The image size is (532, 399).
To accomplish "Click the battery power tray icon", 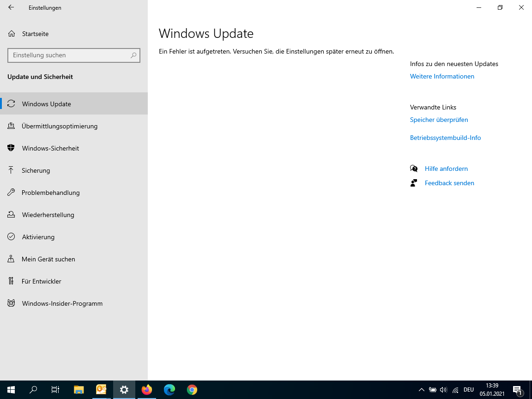I will (x=433, y=390).
